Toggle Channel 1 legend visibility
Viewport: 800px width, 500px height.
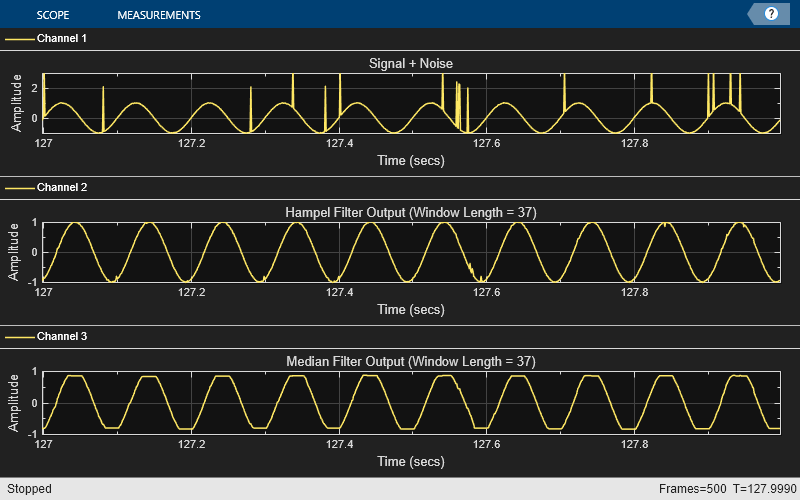pyautogui.click(x=61, y=38)
